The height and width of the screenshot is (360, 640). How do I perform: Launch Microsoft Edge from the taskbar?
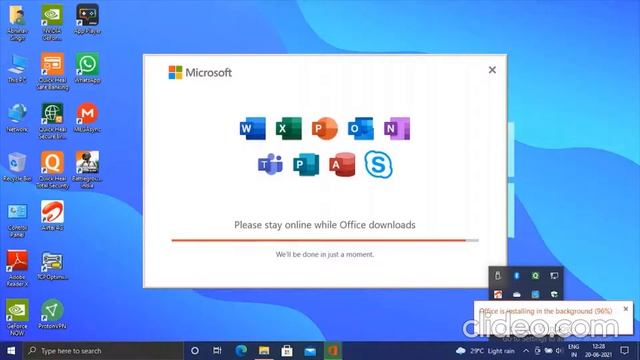241,351
